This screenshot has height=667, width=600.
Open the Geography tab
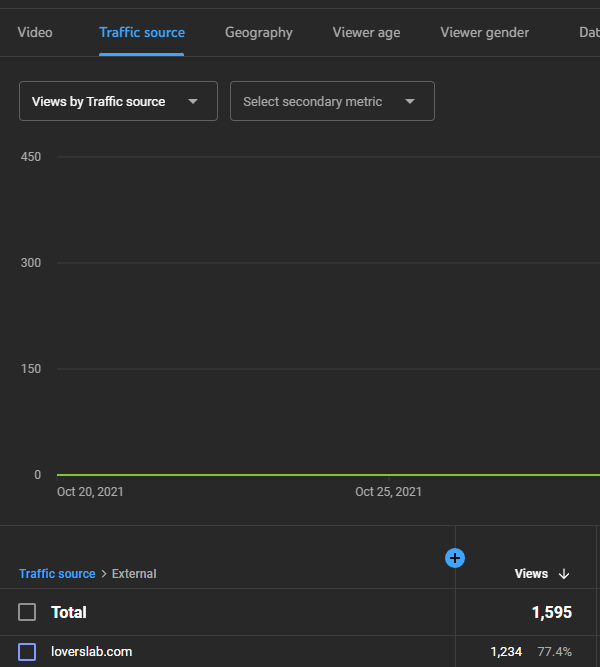tap(259, 32)
